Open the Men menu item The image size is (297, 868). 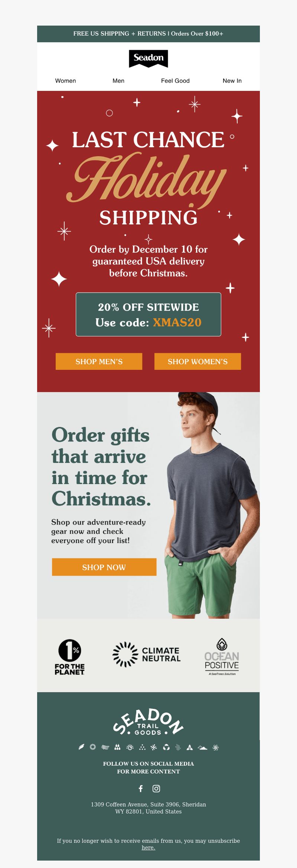[118, 80]
